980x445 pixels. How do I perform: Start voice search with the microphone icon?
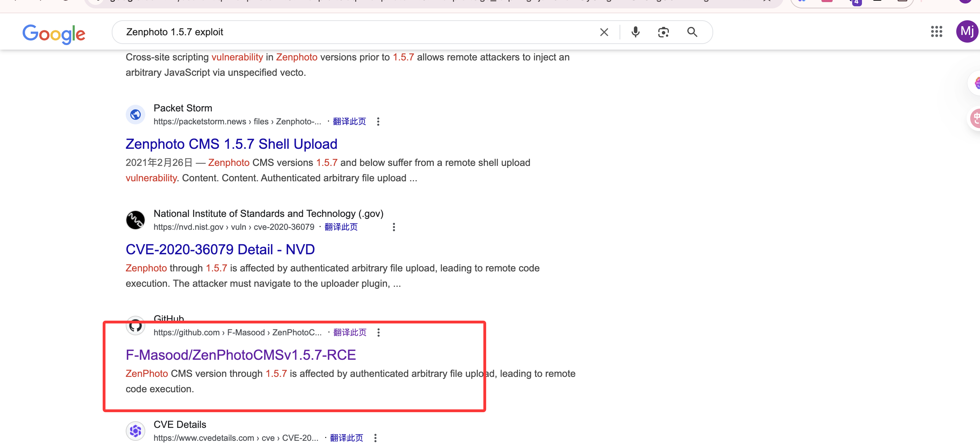[x=635, y=32]
